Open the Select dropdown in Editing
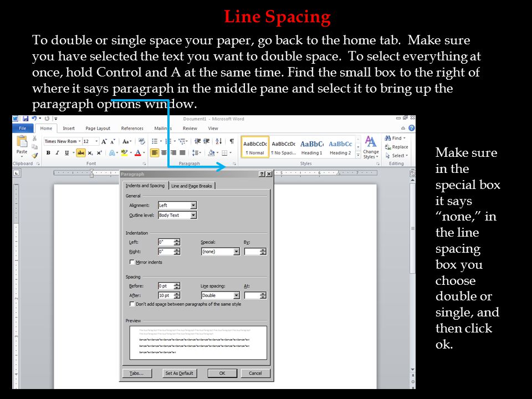 point(397,156)
